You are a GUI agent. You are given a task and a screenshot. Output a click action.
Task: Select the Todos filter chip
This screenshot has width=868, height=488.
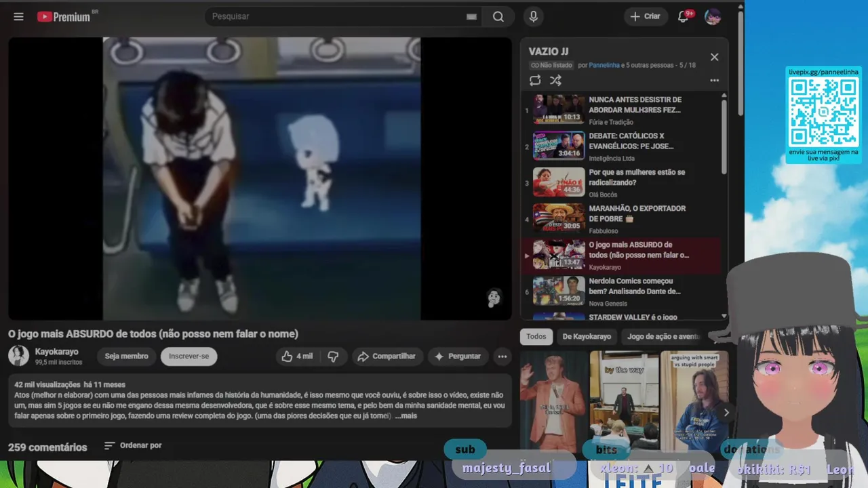[536, 336]
